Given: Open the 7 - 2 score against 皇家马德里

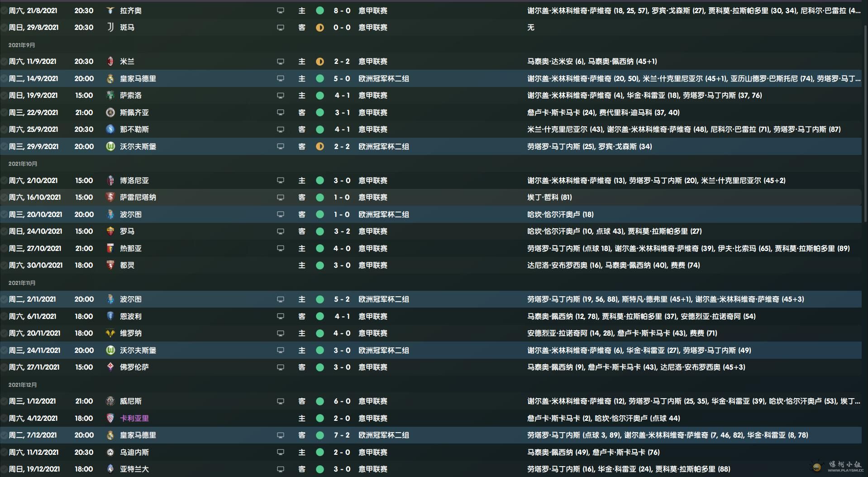Looking at the screenshot, I should click(342, 435).
